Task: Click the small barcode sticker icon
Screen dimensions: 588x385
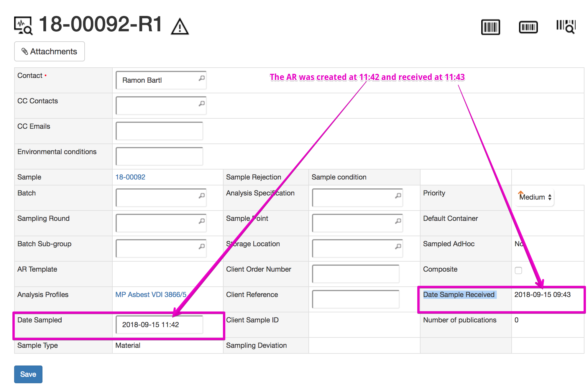Action: coord(528,27)
